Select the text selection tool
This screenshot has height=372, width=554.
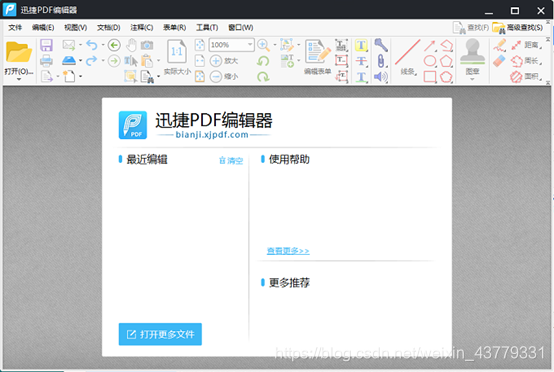coord(131,61)
